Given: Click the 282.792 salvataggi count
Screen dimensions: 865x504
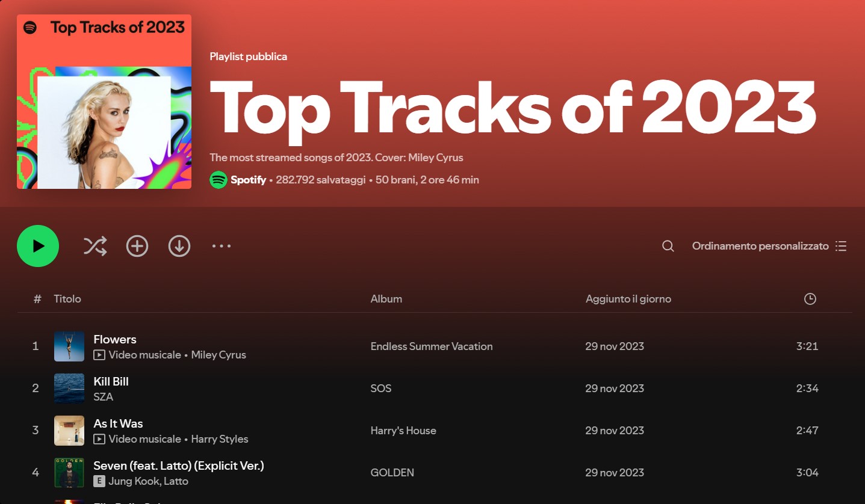Looking at the screenshot, I should point(320,180).
